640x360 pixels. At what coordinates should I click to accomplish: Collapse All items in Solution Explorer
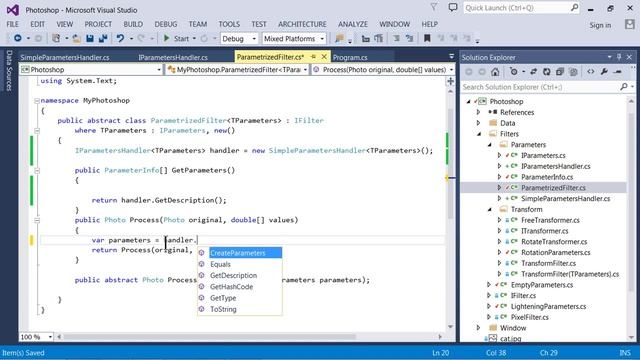pos(560,72)
